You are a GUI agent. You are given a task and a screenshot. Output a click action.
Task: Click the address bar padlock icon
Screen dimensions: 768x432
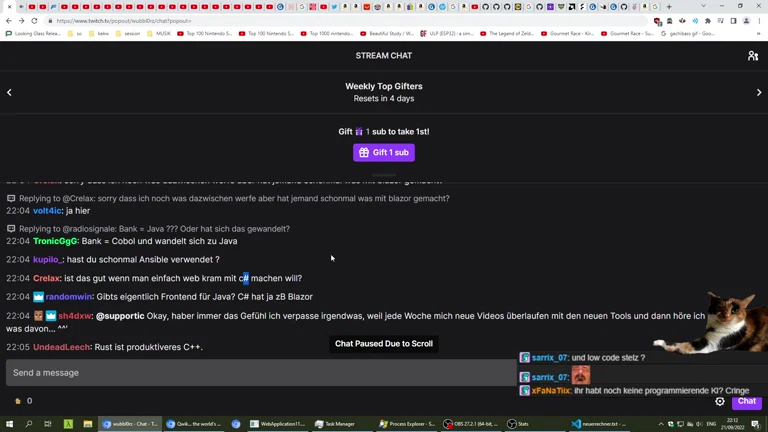tap(50, 21)
